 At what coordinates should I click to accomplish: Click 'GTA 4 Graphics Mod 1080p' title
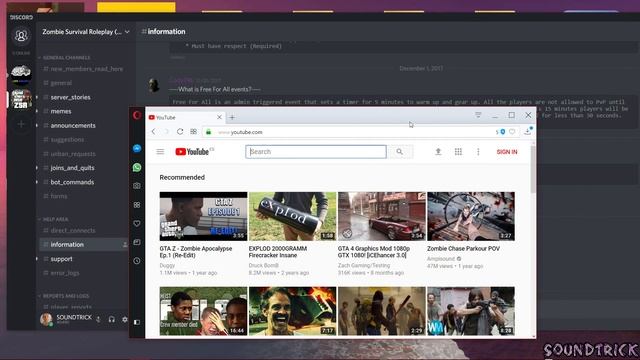[x=374, y=252]
